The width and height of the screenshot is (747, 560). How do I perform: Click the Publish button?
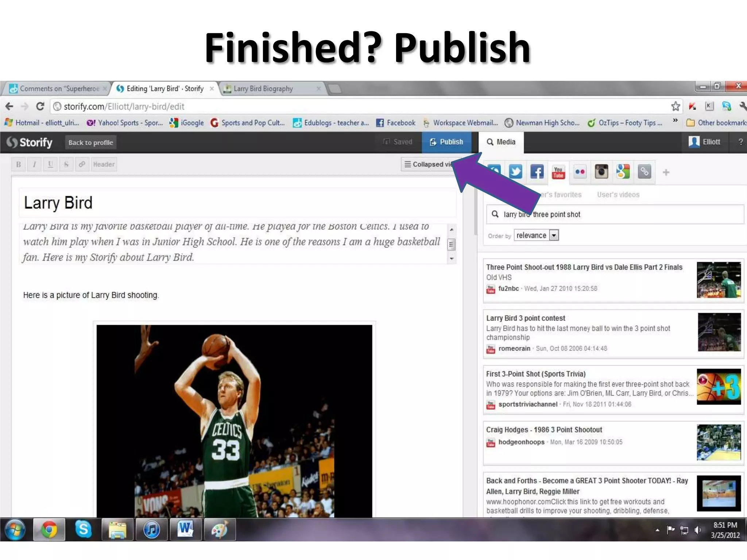[x=446, y=142]
